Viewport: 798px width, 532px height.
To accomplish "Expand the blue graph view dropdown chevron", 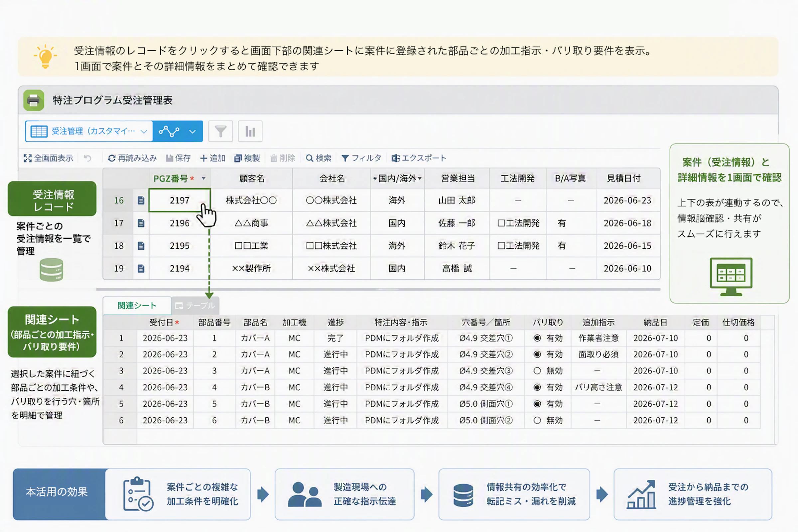I will 193,132.
